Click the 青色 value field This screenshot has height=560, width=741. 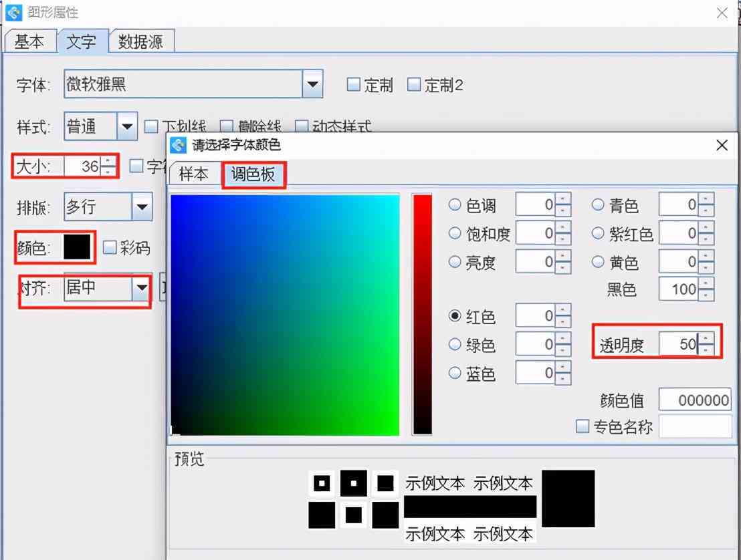pyautogui.click(x=678, y=204)
